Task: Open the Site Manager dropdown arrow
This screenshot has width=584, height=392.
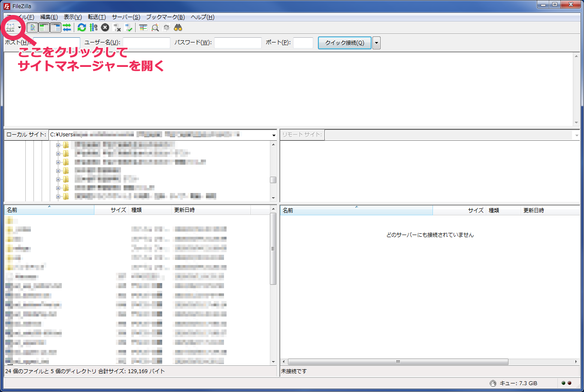Action: point(20,28)
